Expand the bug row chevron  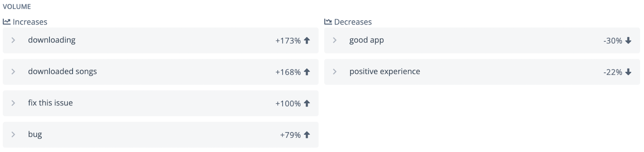tap(13, 135)
